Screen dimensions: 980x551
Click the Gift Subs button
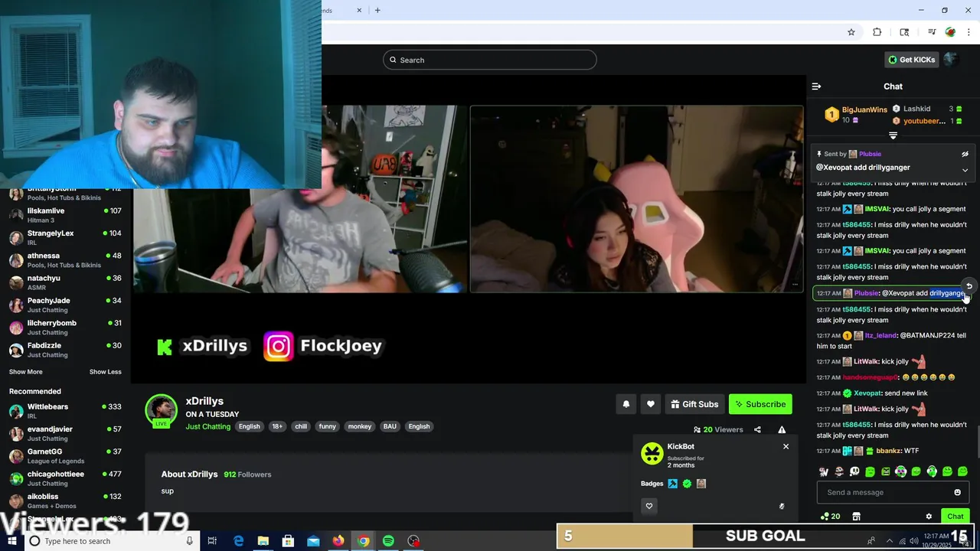click(x=694, y=404)
